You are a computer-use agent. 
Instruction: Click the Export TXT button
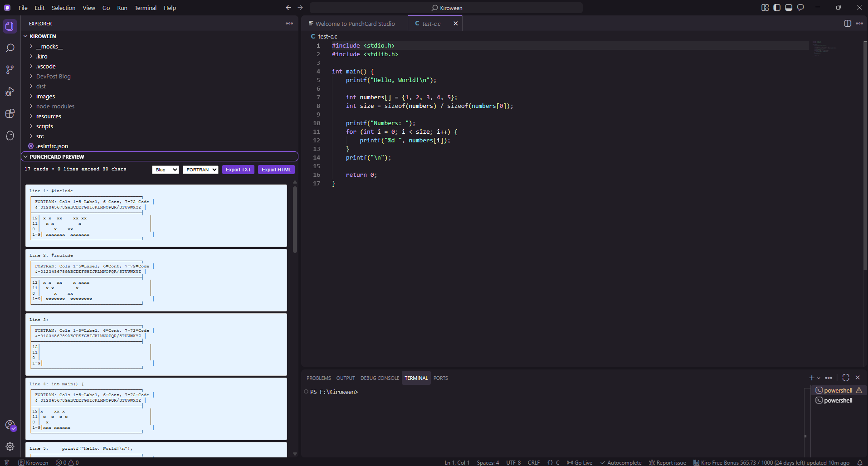click(x=238, y=170)
